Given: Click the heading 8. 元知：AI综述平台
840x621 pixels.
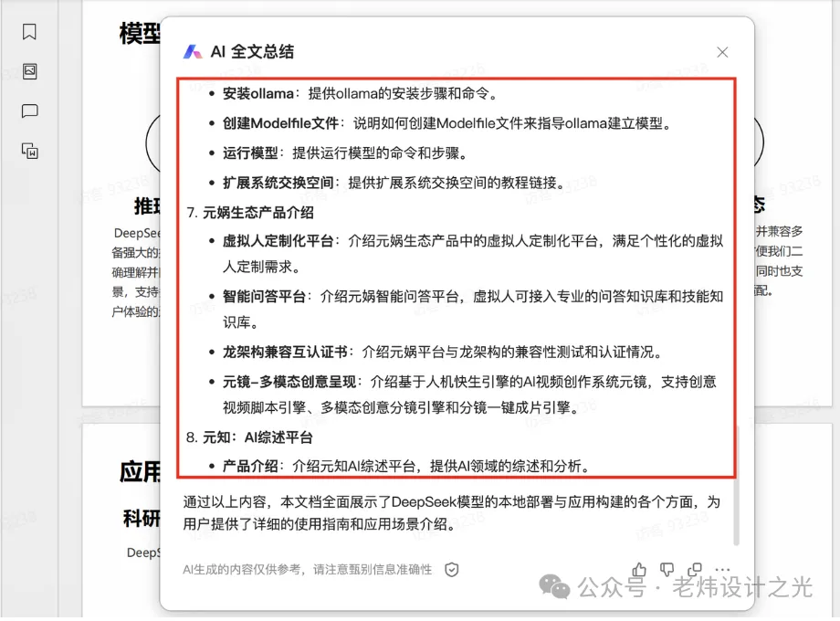Looking at the screenshot, I should (249, 437).
